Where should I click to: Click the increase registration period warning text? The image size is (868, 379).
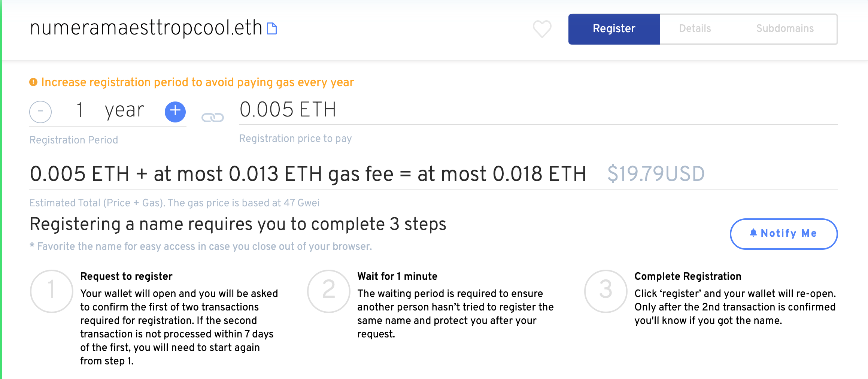197,82
